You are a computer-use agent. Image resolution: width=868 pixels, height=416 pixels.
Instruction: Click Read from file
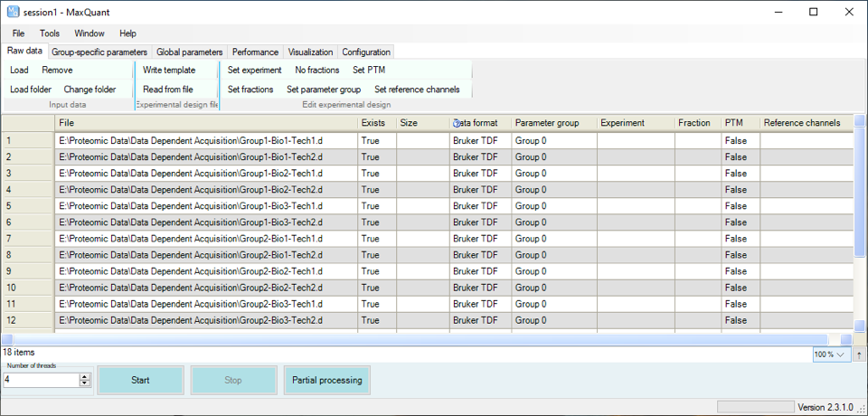point(168,90)
